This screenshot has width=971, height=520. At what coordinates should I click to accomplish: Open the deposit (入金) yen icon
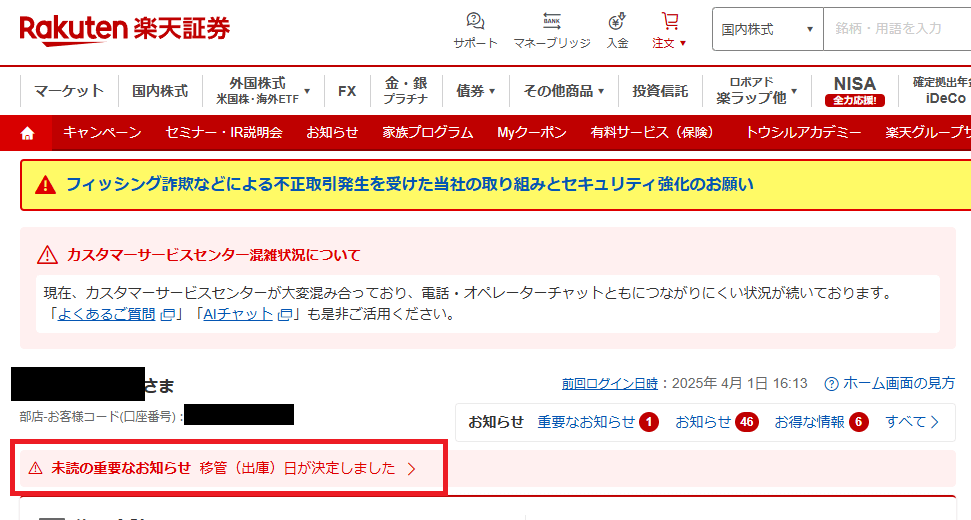coord(617,22)
